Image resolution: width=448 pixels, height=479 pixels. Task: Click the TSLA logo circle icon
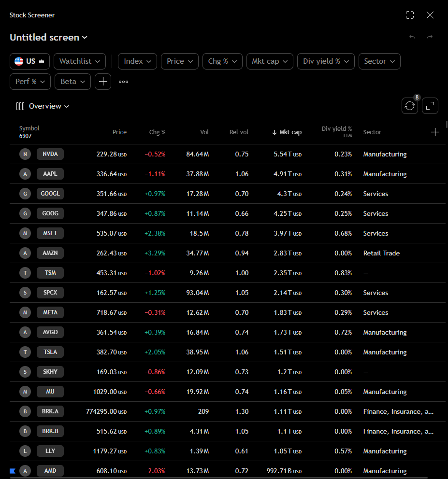click(25, 352)
